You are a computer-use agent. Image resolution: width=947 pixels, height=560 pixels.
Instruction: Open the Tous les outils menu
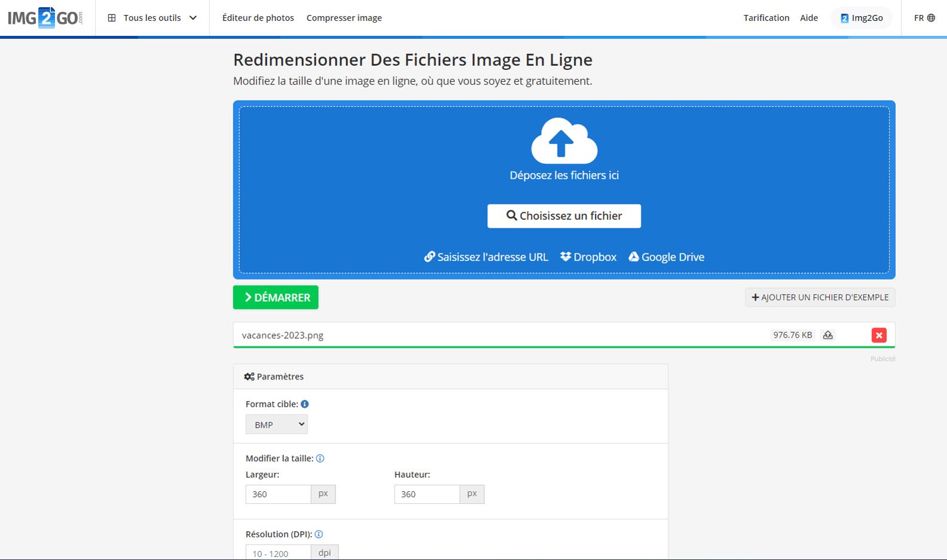[x=152, y=18]
